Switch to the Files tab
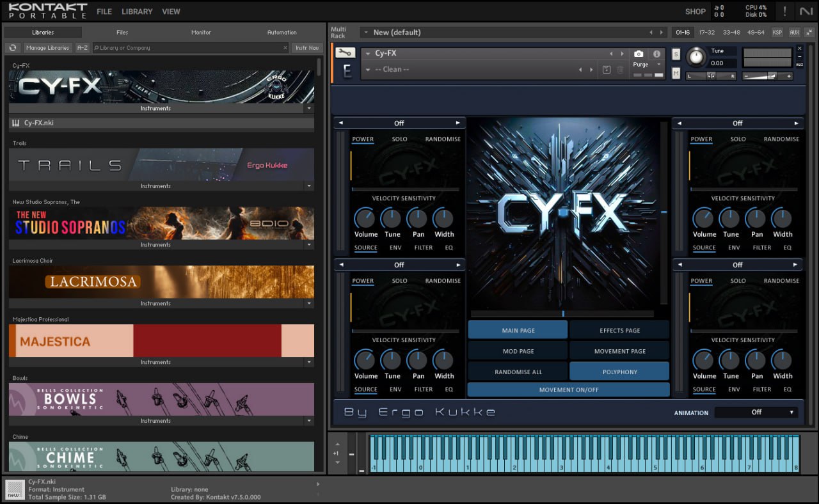The image size is (819, 504). [x=122, y=32]
